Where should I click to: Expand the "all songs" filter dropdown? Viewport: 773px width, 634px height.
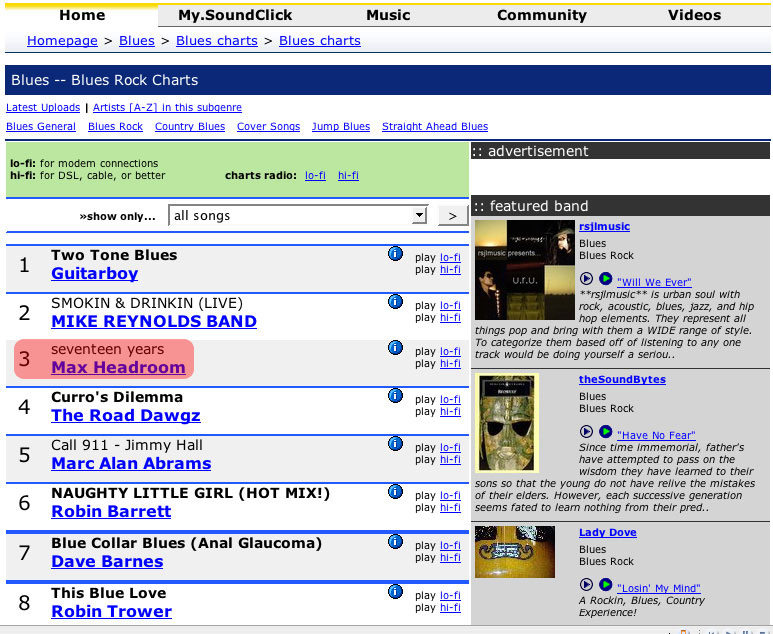point(419,216)
